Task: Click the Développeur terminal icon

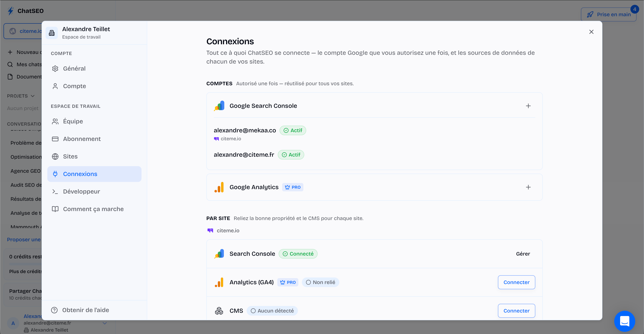Action: point(55,191)
